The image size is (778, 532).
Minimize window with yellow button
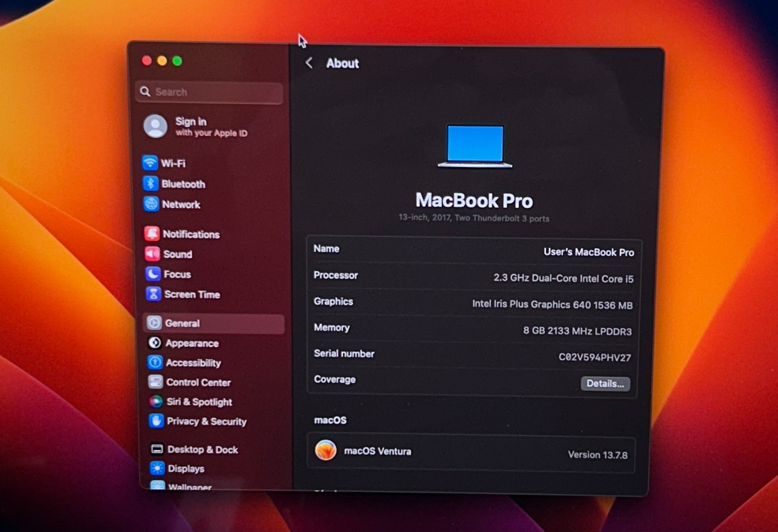162,61
